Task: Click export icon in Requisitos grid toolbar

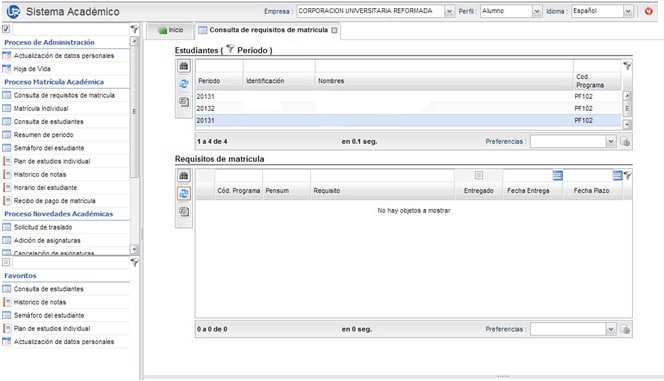Action: [184, 211]
